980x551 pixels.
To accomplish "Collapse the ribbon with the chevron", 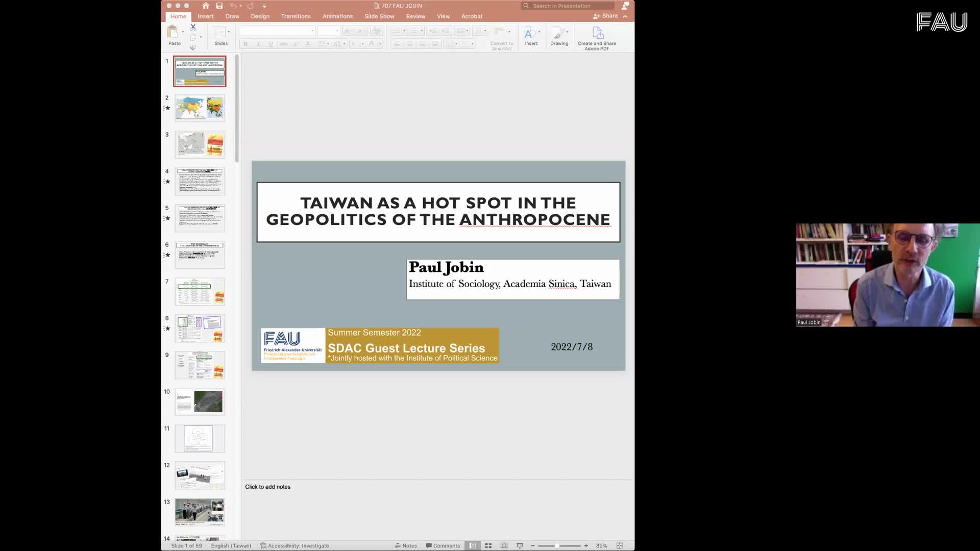I will pos(625,16).
